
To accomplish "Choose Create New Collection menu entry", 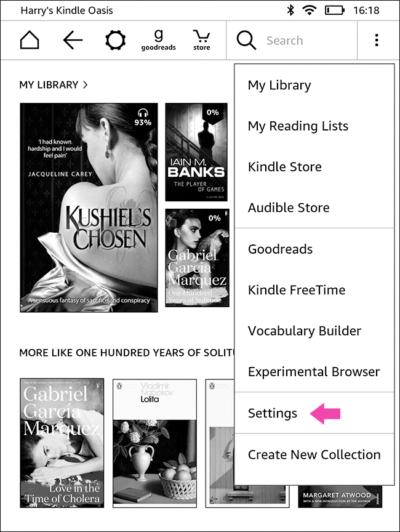I will (x=314, y=454).
